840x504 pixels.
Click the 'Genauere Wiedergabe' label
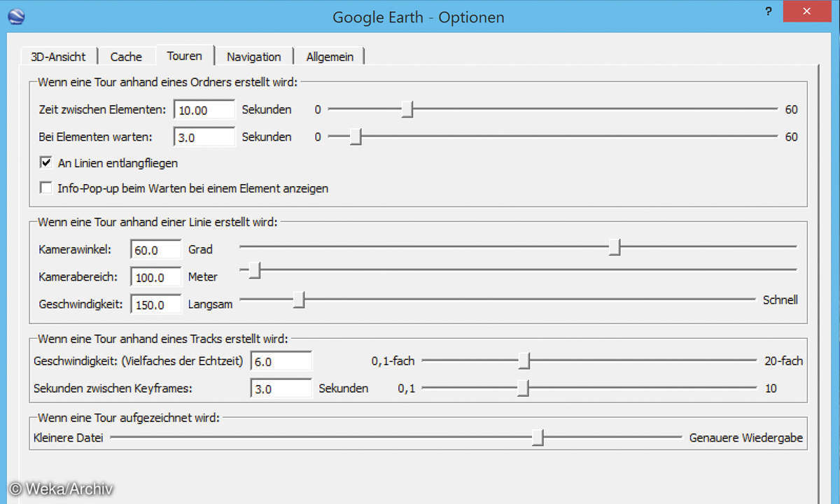[746, 438]
